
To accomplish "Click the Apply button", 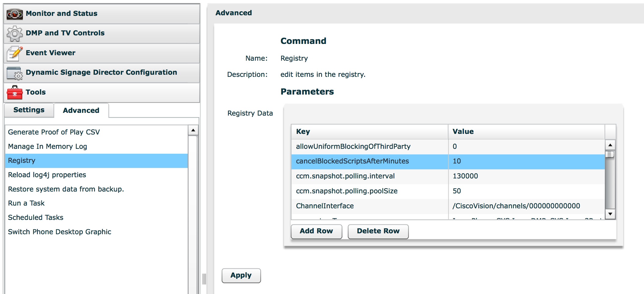I will (x=241, y=276).
